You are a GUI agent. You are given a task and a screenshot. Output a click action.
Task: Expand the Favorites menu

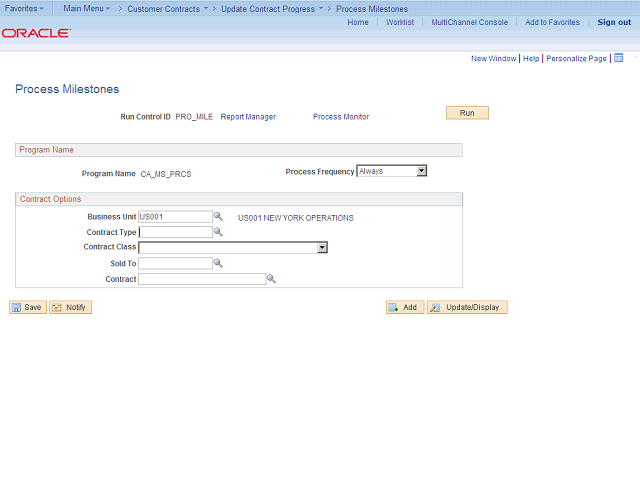24,8
